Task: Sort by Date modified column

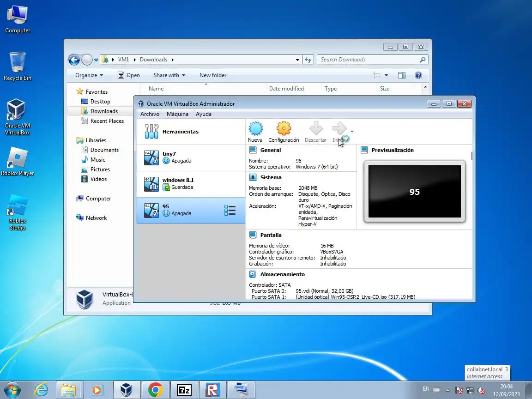Action: (286, 89)
